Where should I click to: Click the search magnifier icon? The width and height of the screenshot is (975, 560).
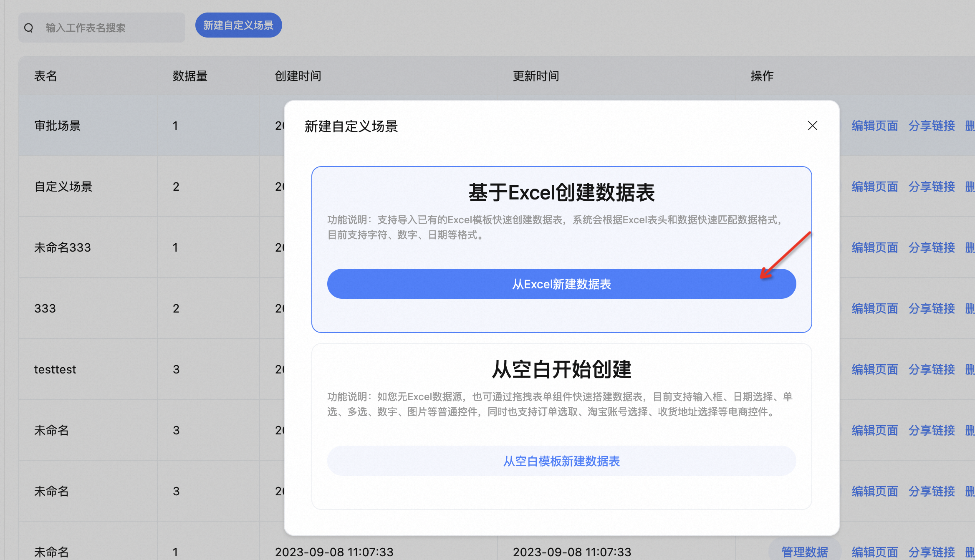pos(29,28)
